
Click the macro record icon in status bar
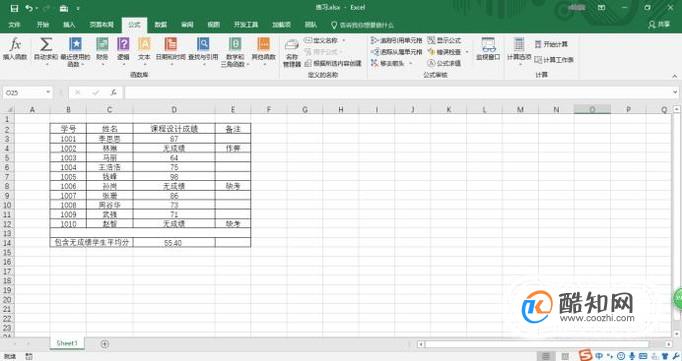pos(29,356)
